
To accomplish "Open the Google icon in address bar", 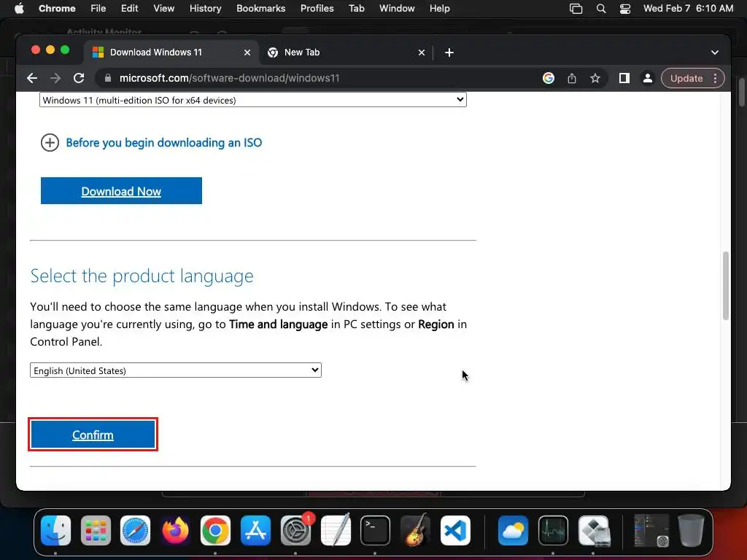I will [x=549, y=78].
